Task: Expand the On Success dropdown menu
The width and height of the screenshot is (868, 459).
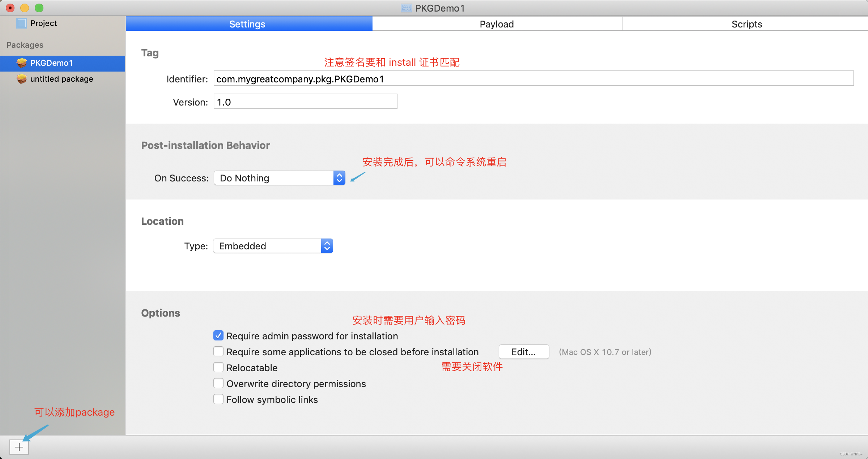Action: (x=340, y=178)
